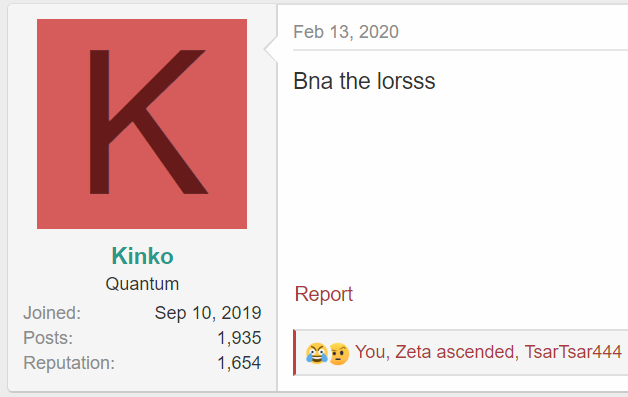628x397 pixels.
Task: Open the Kinko username profile link
Action: click(x=142, y=256)
